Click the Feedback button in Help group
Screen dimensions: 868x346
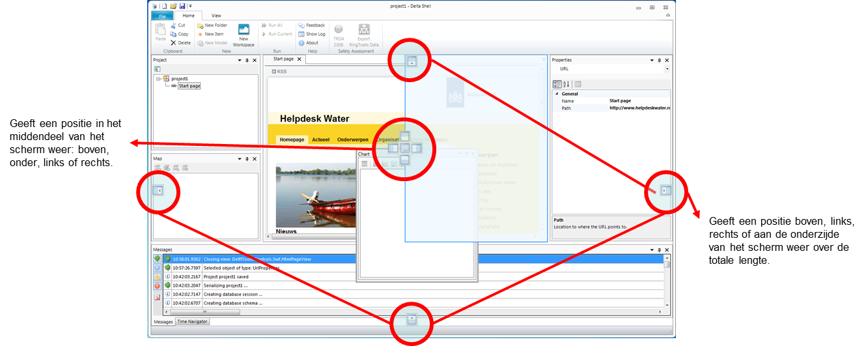(311, 25)
